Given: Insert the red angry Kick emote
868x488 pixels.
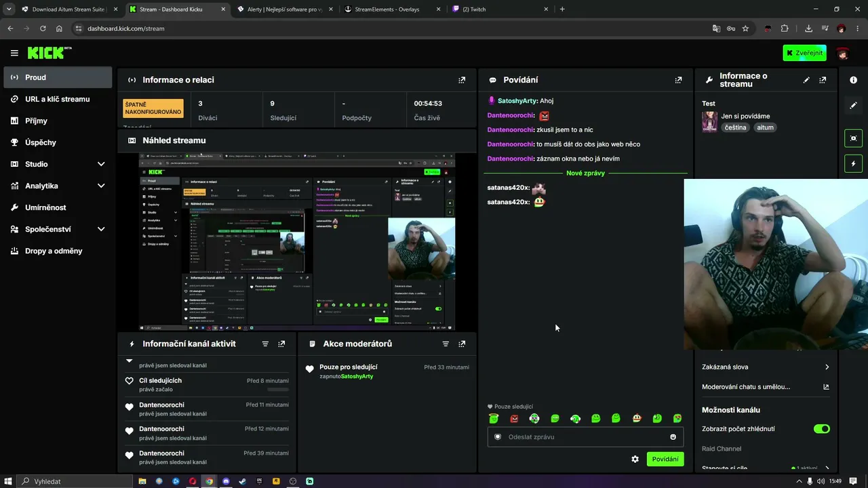Looking at the screenshot, I should click(x=514, y=418).
